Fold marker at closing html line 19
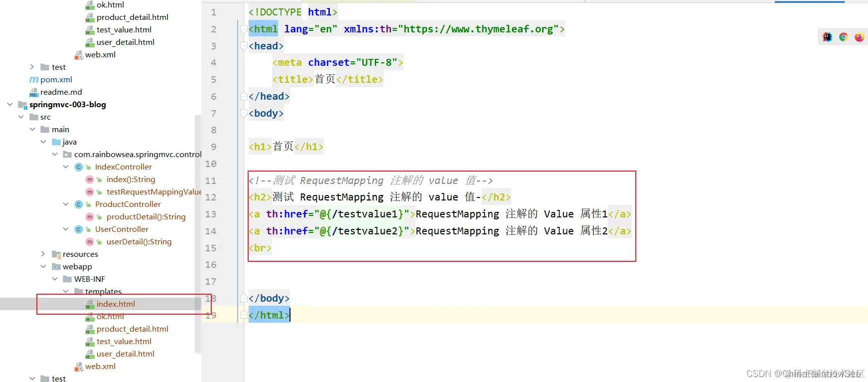Screen dimensions: 868x382 [244, 315]
